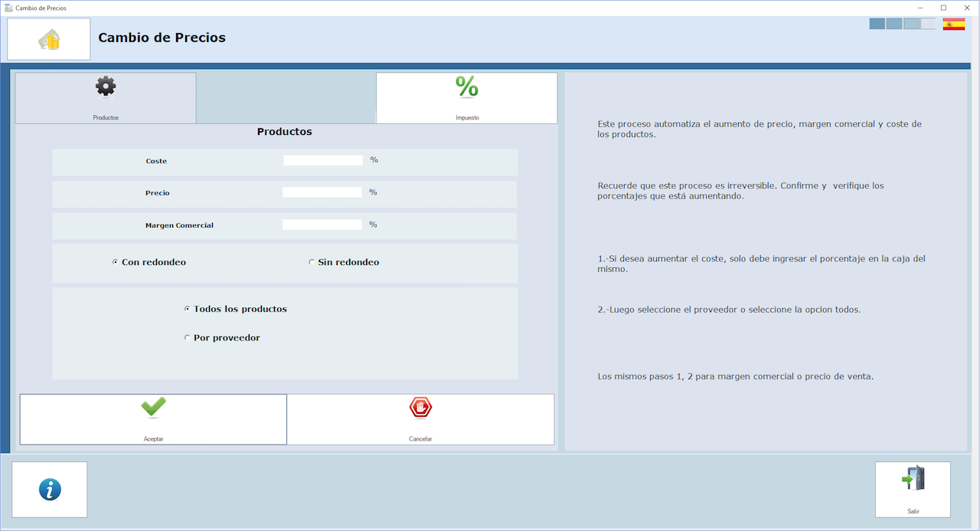Click the app icon in the title bar

point(8,8)
